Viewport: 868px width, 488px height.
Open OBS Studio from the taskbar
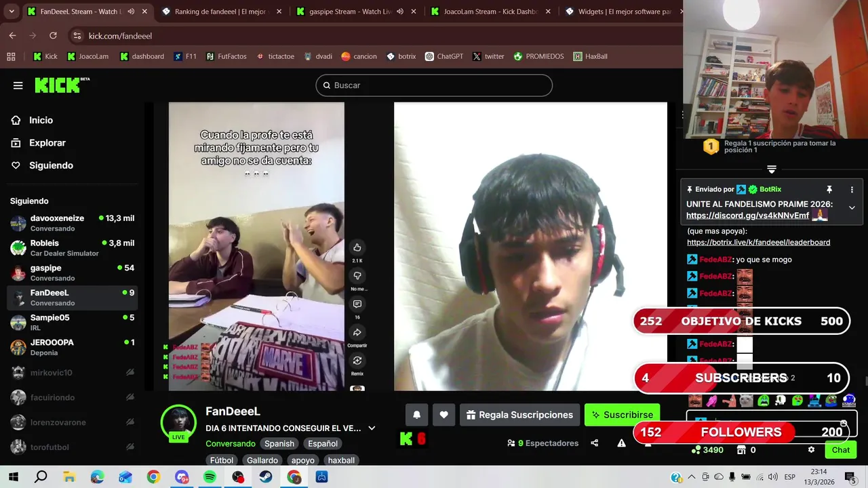(238, 477)
